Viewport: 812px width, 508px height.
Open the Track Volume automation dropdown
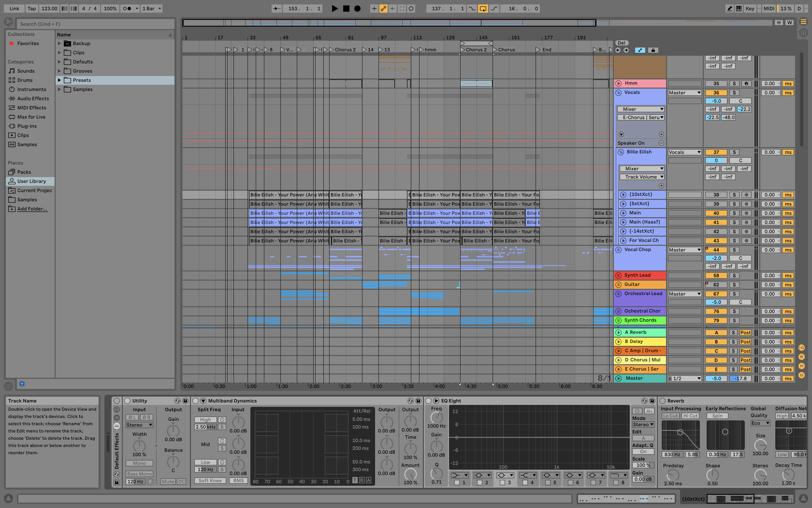(642, 177)
